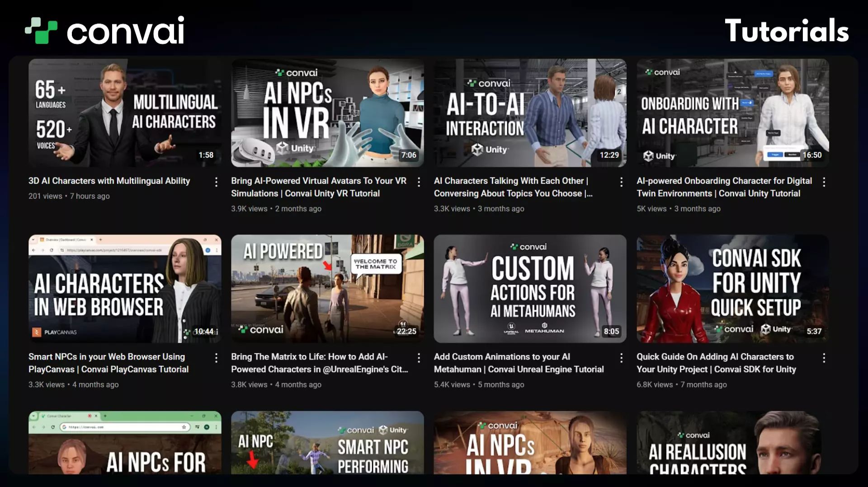Open title AI-powered Onboarding Character for Digital Twin
Screen dimensions: 868x487
[724, 187]
